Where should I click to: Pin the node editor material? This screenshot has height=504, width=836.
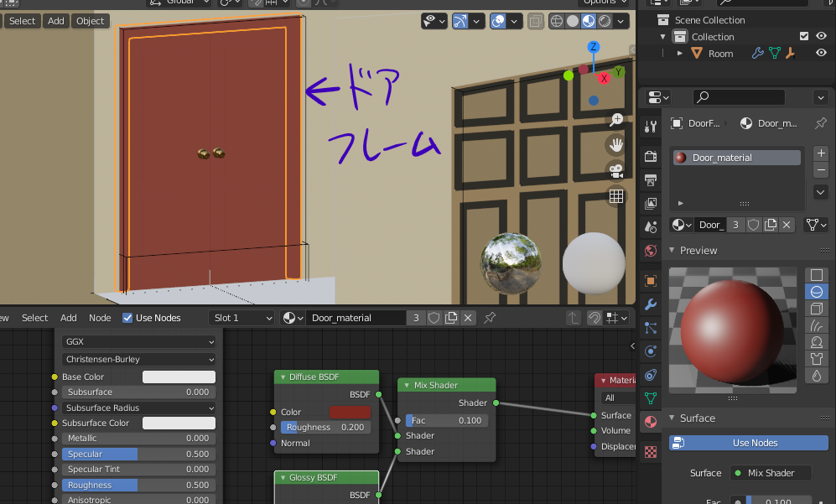pos(490,318)
